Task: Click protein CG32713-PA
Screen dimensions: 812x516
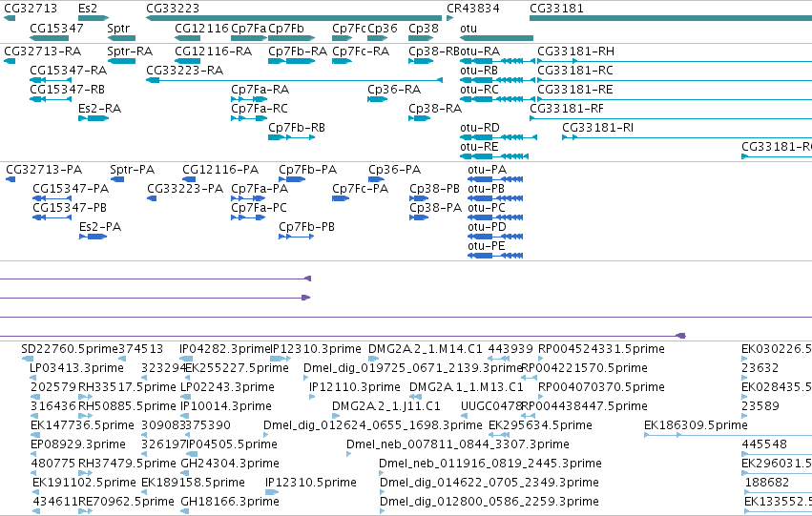Action: pyautogui.click(x=10, y=179)
